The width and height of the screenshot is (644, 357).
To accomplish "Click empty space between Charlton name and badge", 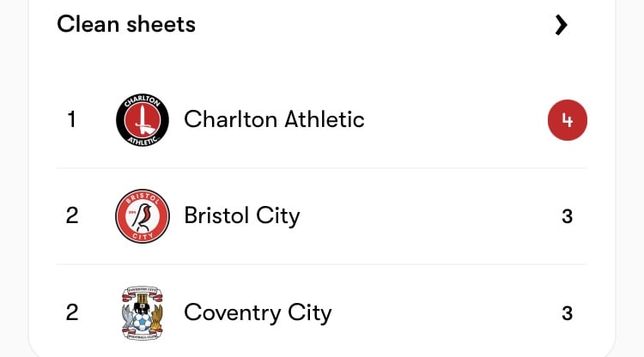I will tap(456, 120).
